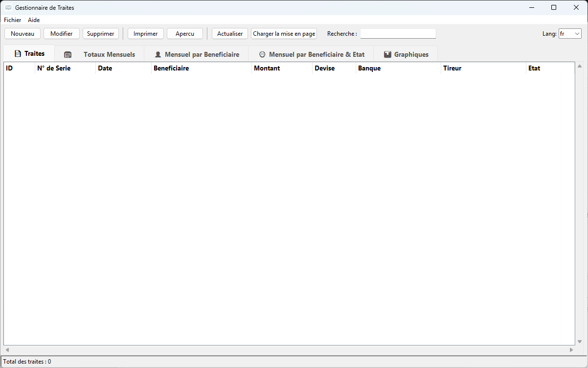The width and height of the screenshot is (588, 368).
Task: Click the Totaux Mensuels calendar icon
Action: (68, 55)
